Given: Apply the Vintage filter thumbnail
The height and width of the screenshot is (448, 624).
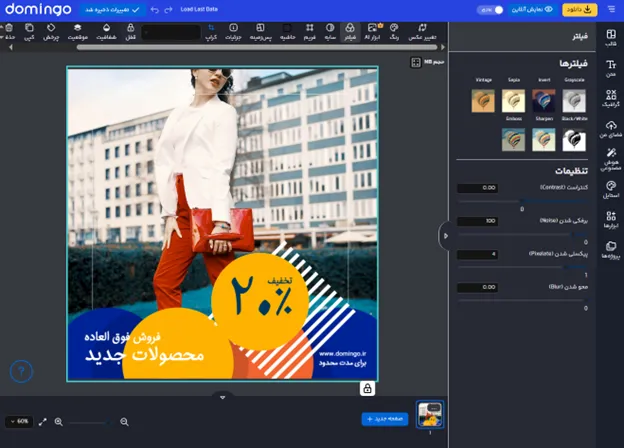Looking at the screenshot, I should tap(483, 100).
